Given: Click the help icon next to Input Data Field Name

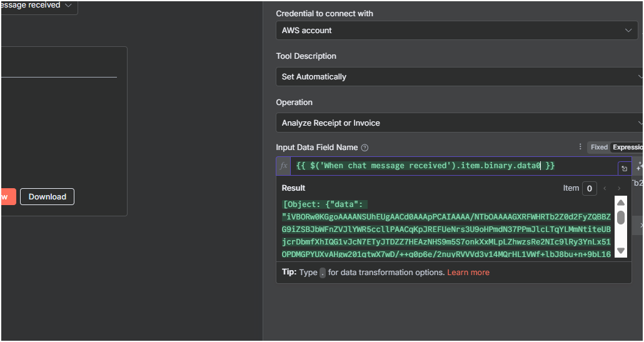Looking at the screenshot, I should (365, 148).
